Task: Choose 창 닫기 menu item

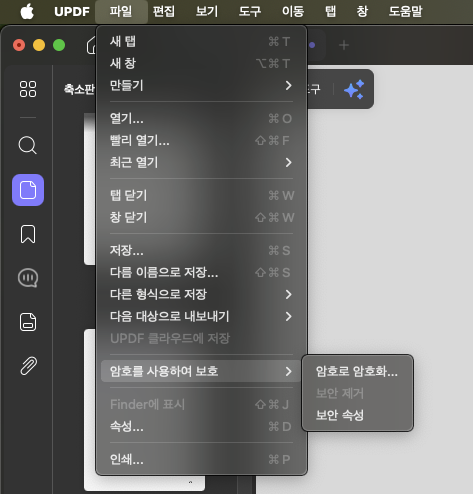Action: (201, 218)
